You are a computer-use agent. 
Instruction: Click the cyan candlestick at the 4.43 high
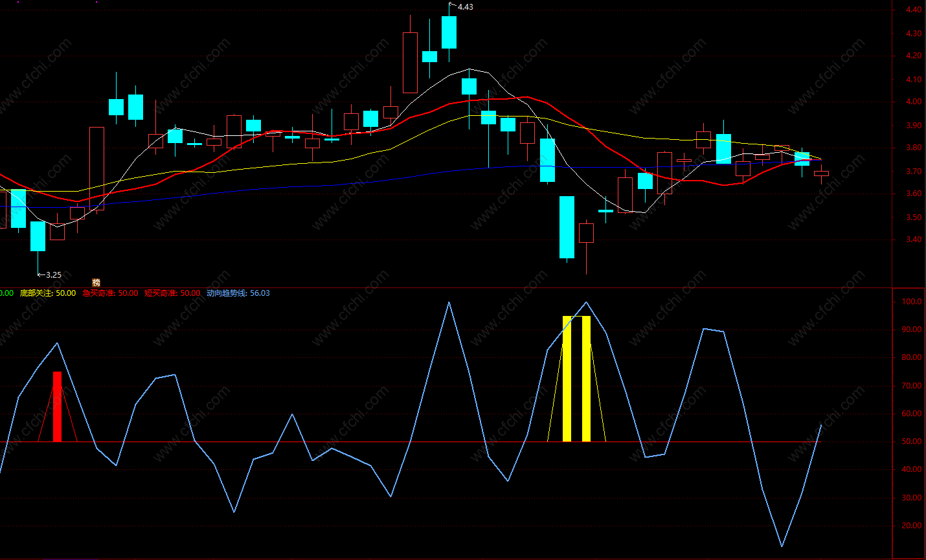pos(449,32)
